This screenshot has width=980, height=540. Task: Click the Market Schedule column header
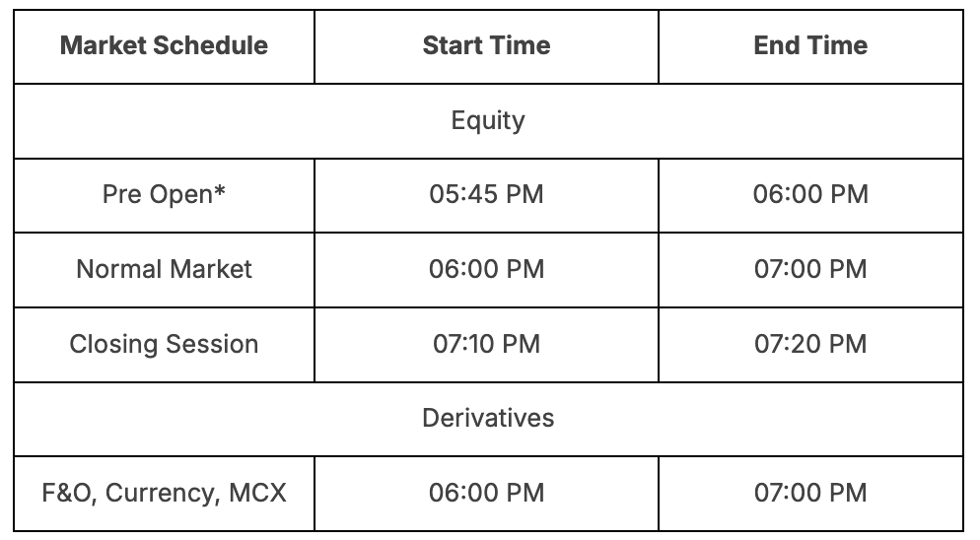pos(164,45)
